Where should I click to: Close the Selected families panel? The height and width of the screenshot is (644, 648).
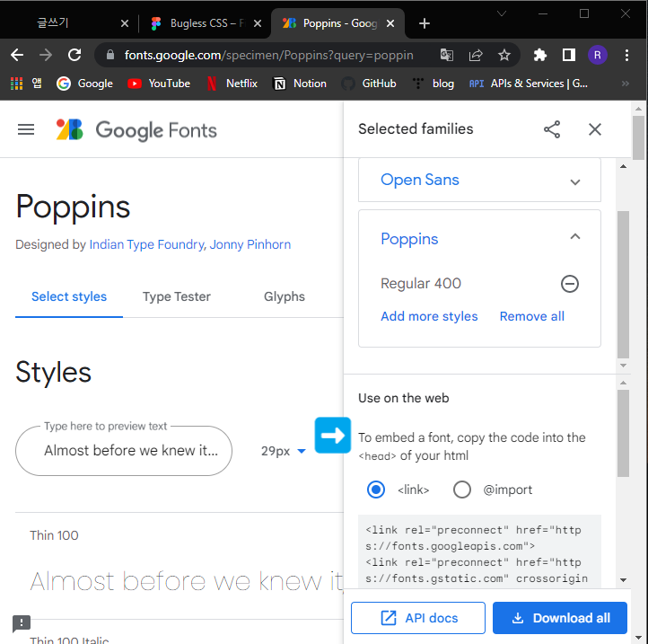click(595, 129)
